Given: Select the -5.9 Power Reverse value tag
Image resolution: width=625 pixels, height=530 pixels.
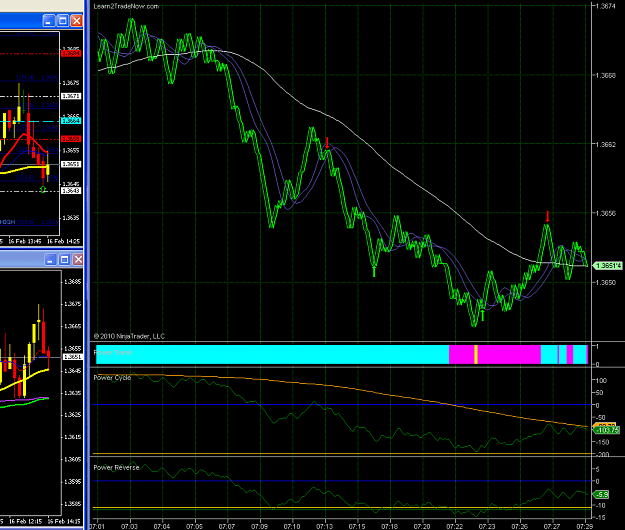Looking at the screenshot, I should click(x=601, y=495).
